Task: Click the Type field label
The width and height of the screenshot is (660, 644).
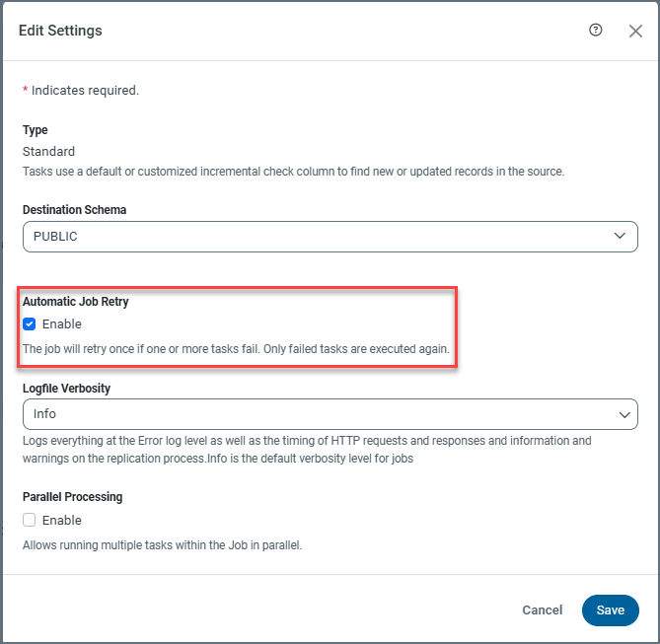Action: pyautogui.click(x=36, y=130)
